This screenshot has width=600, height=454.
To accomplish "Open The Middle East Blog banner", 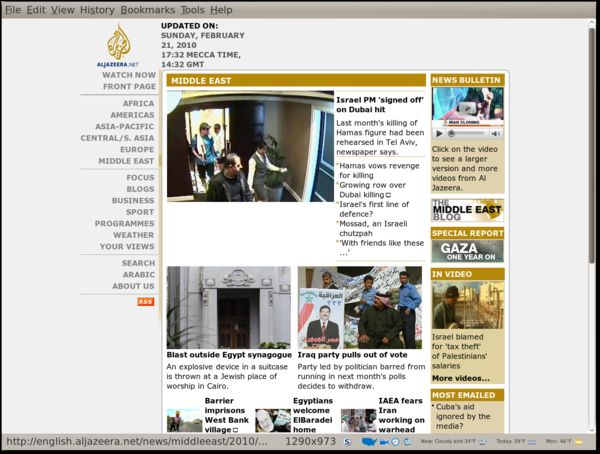I will point(467,210).
